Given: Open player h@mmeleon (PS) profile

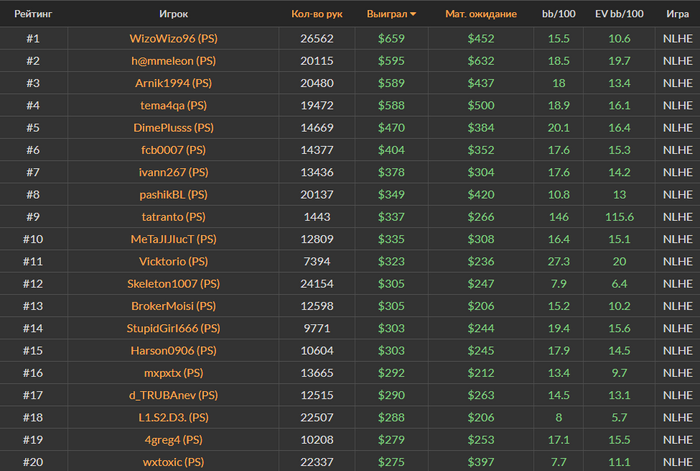Looking at the screenshot, I should [x=173, y=61].
